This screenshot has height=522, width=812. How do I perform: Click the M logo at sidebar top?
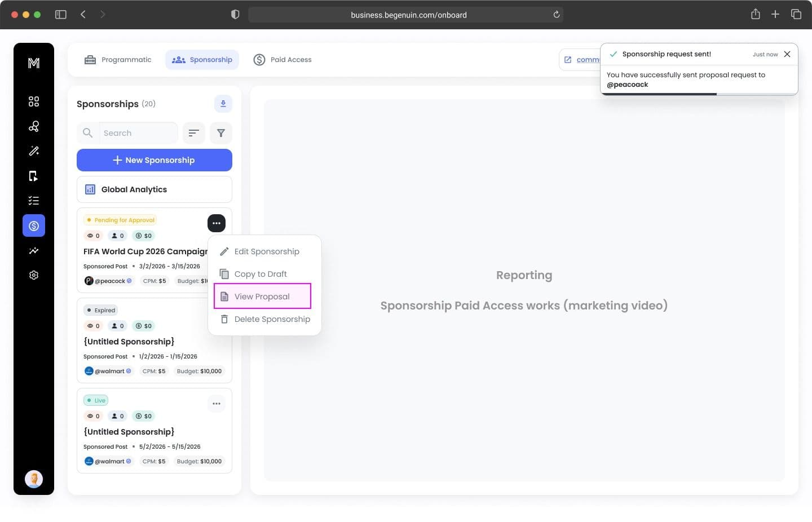(34, 63)
